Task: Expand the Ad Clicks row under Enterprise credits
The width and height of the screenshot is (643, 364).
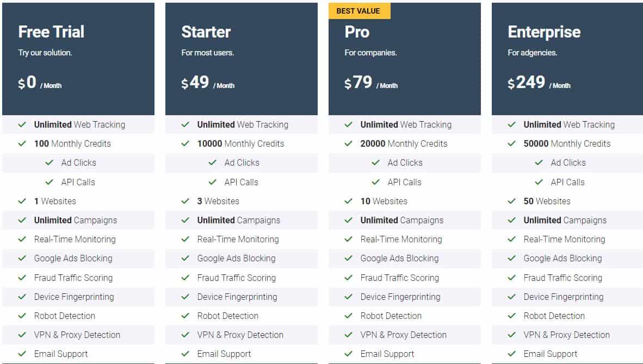Action: point(568,162)
